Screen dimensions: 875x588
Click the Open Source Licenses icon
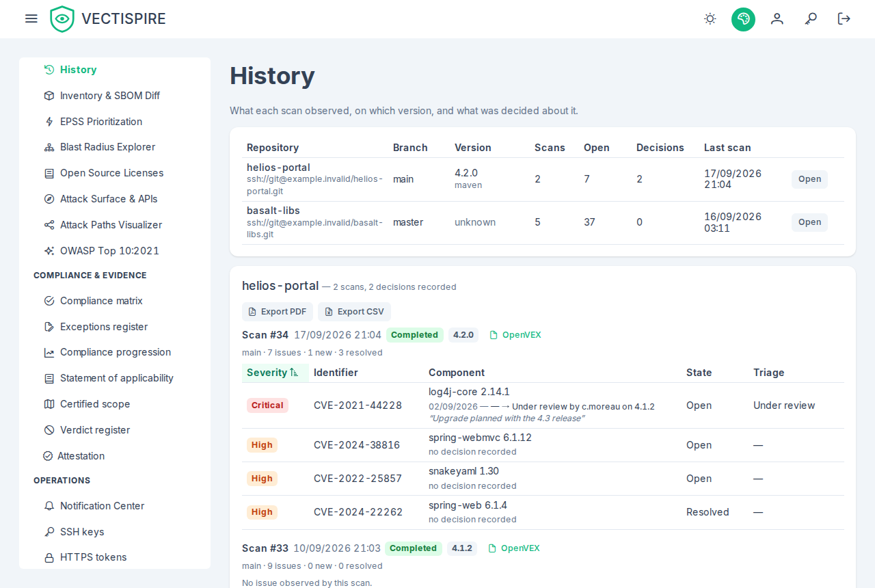49,173
